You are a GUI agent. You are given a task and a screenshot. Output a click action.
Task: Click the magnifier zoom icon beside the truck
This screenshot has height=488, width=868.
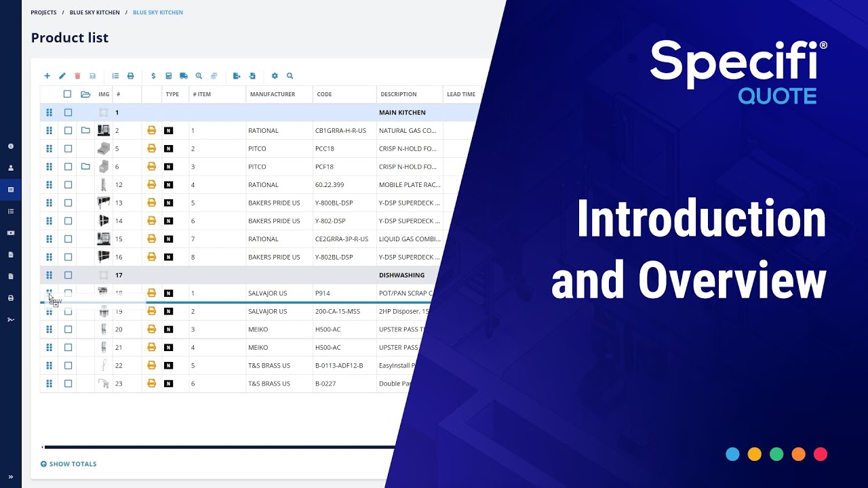coord(199,76)
